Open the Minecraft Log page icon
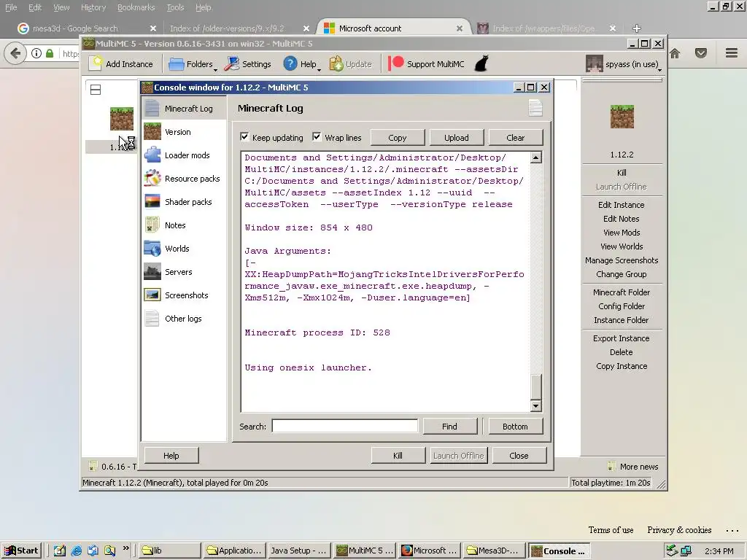The image size is (747, 560). pos(152,109)
